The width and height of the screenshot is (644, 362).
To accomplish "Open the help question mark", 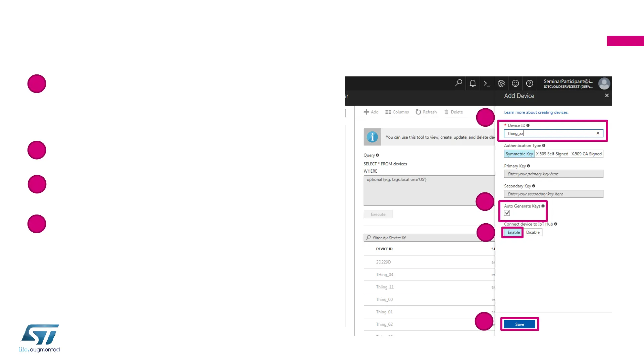I will 530,83.
